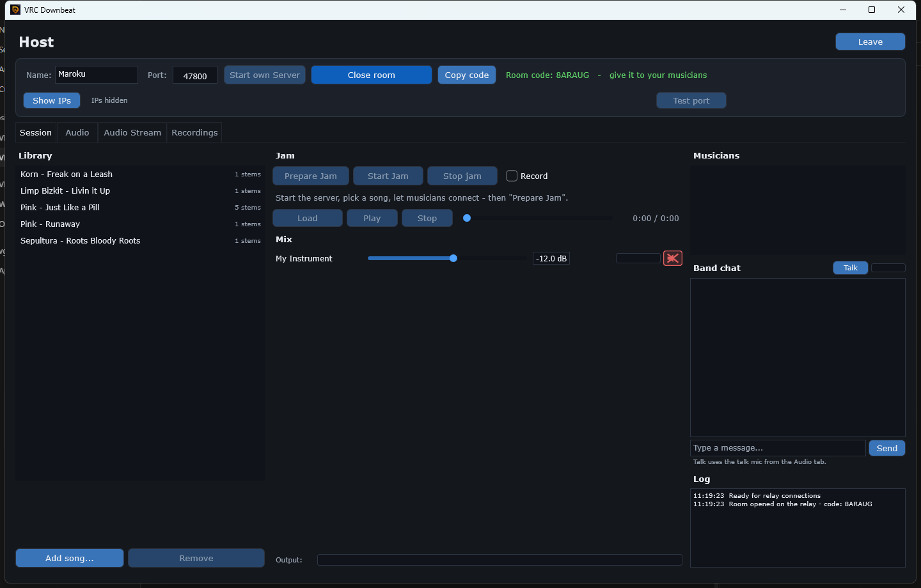
Task: Click the VRC Downbeat app icon in title bar
Action: 15,10
